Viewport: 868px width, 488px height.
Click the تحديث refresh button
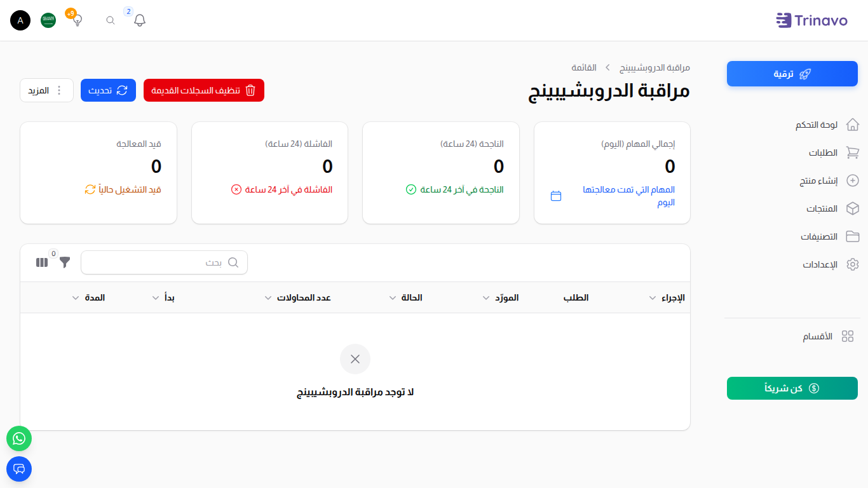[108, 90]
